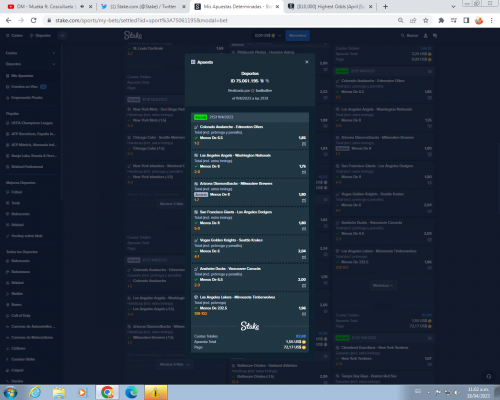
Task: Open the user profile icon in header
Action: pyautogui.click(x=426, y=35)
